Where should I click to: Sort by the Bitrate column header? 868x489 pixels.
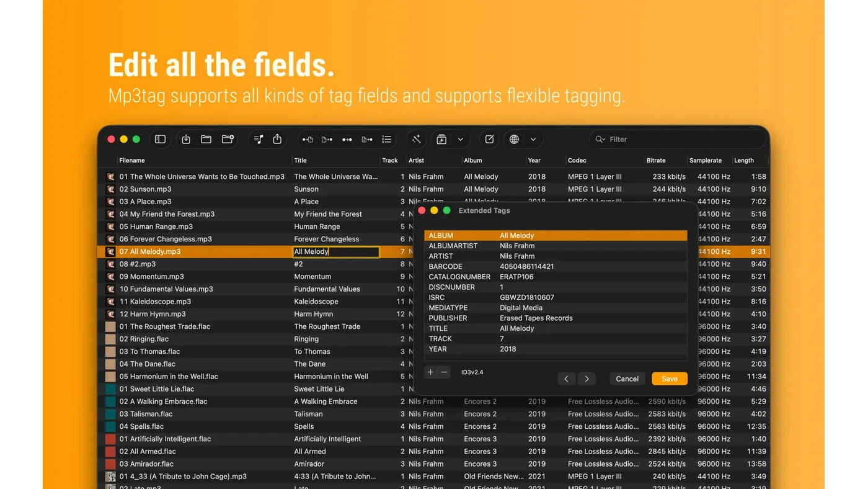tap(656, 160)
